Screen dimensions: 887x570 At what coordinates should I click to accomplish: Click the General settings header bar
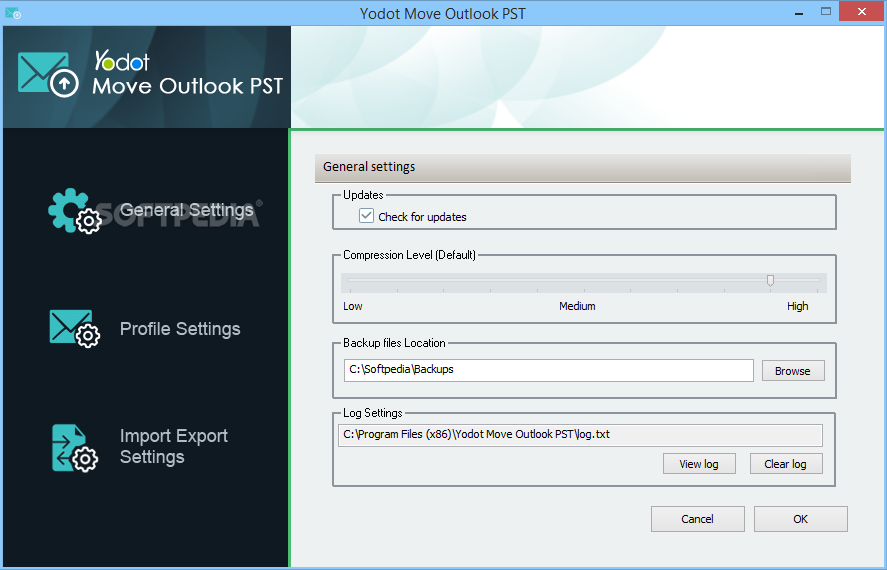click(583, 168)
